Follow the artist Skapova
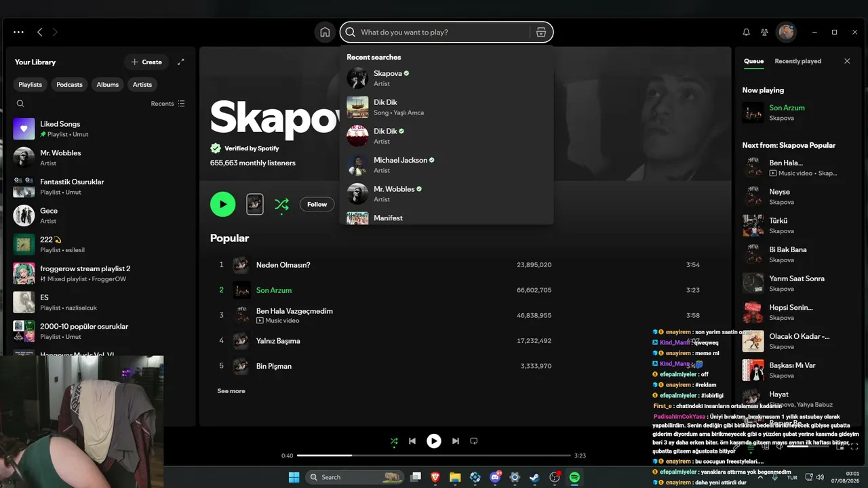This screenshot has width=868, height=488. point(317,204)
